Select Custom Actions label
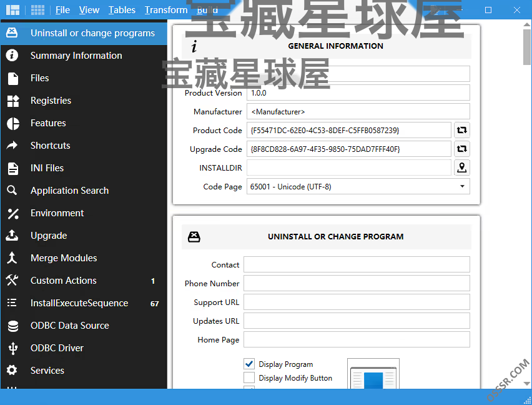This screenshot has width=532, height=405. (64, 281)
